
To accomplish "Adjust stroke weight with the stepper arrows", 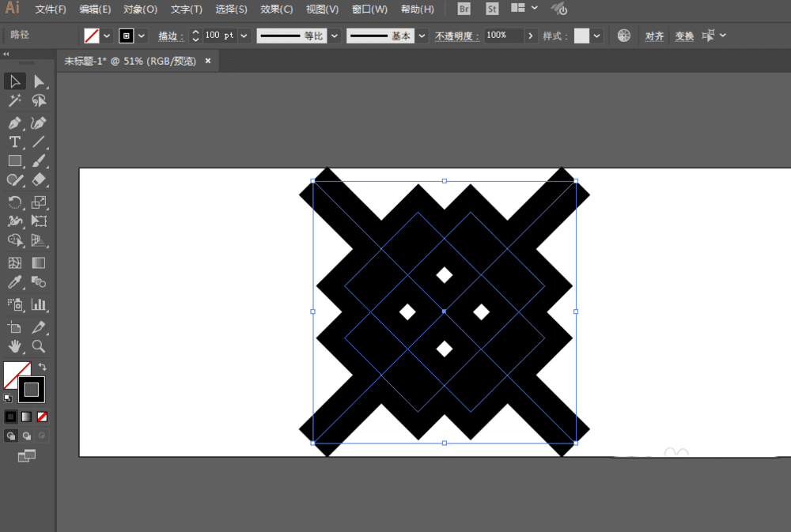I will 195,36.
